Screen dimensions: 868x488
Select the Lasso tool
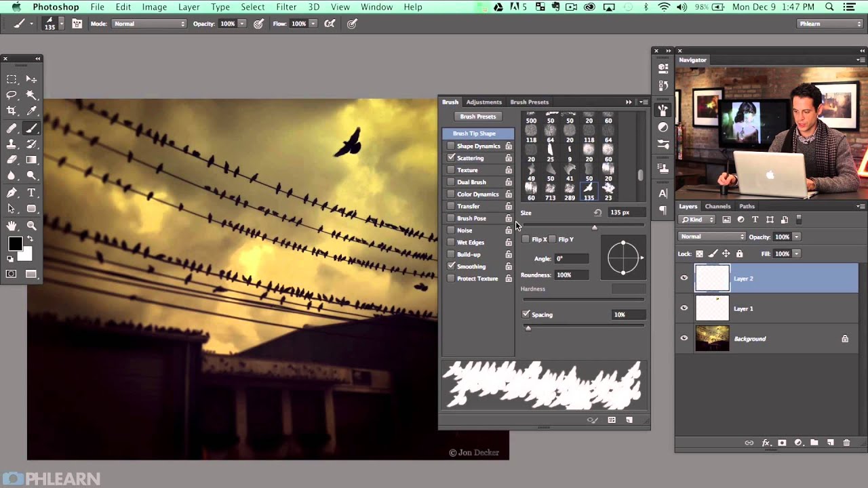click(12, 96)
